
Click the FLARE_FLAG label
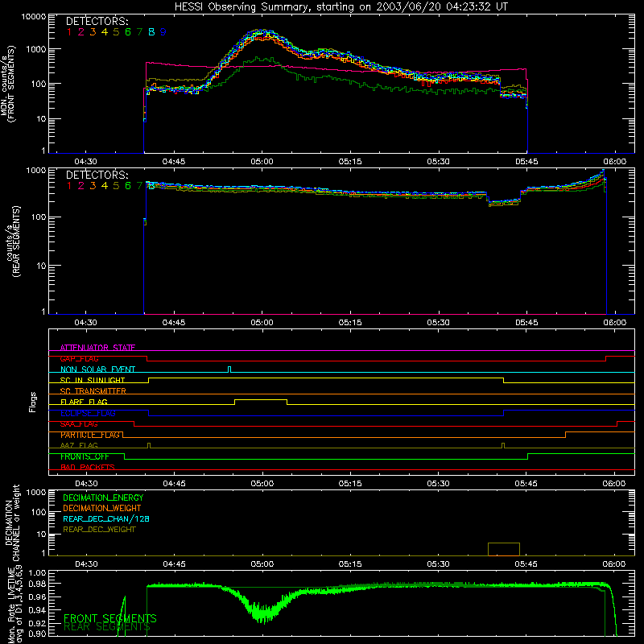[x=84, y=402]
